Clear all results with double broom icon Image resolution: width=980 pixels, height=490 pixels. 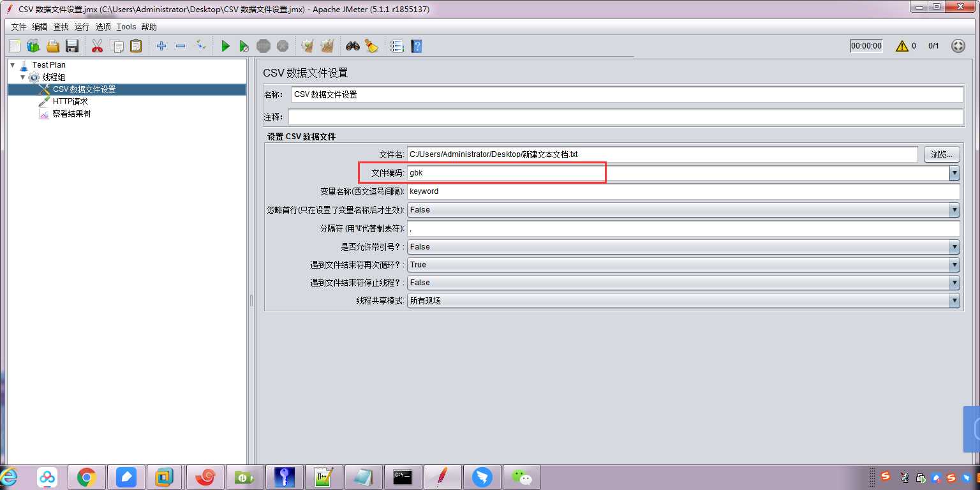click(327, 46)
